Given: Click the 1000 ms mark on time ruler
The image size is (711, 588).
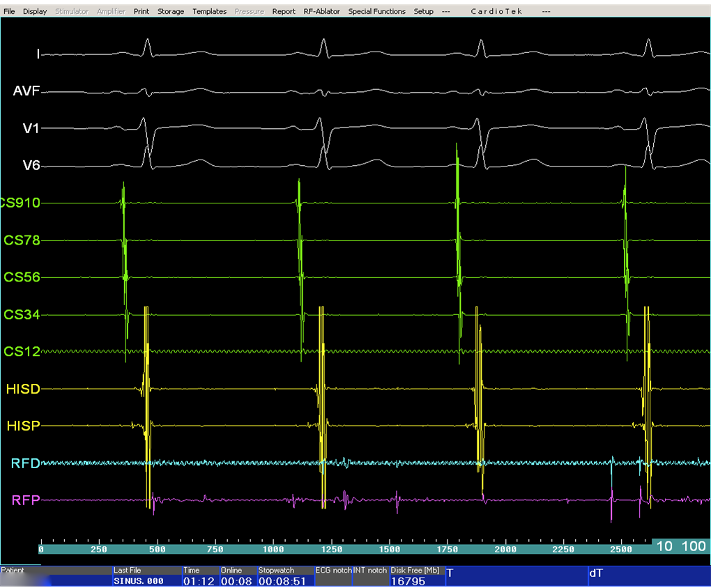Looking at the screenshot, I should (273, 550).
